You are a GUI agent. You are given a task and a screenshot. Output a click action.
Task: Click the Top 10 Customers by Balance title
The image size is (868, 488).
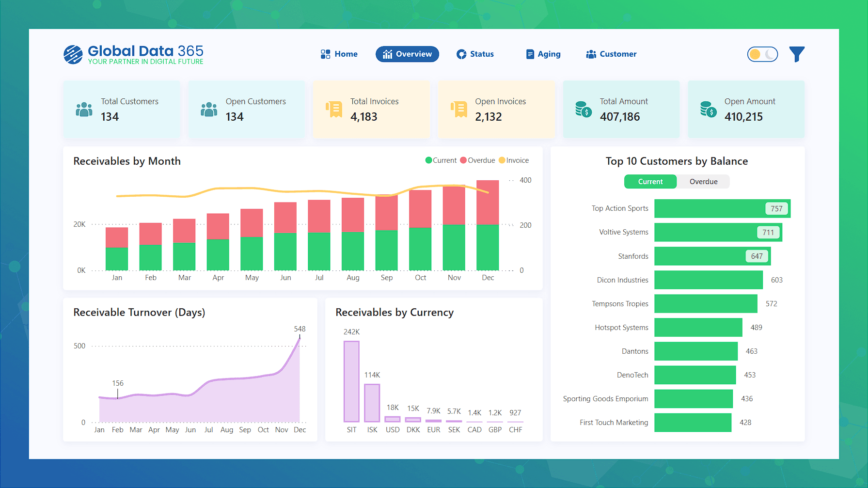click(x=677, y=161)
